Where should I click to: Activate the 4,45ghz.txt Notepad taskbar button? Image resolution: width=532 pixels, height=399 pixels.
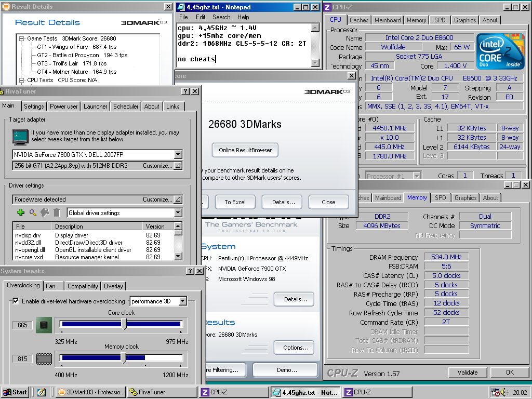point(305,392)
